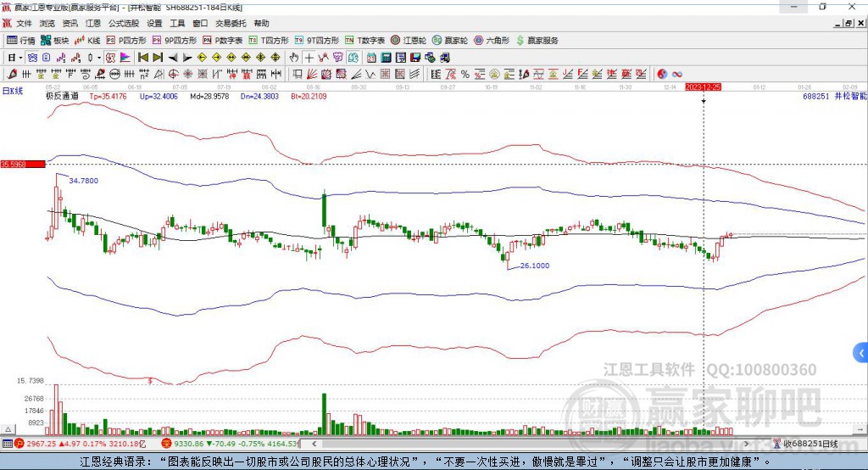This screenshot has width=868, height=470.
Task: Open 赢家服务 with dollar icon
Action: (537, 41)
